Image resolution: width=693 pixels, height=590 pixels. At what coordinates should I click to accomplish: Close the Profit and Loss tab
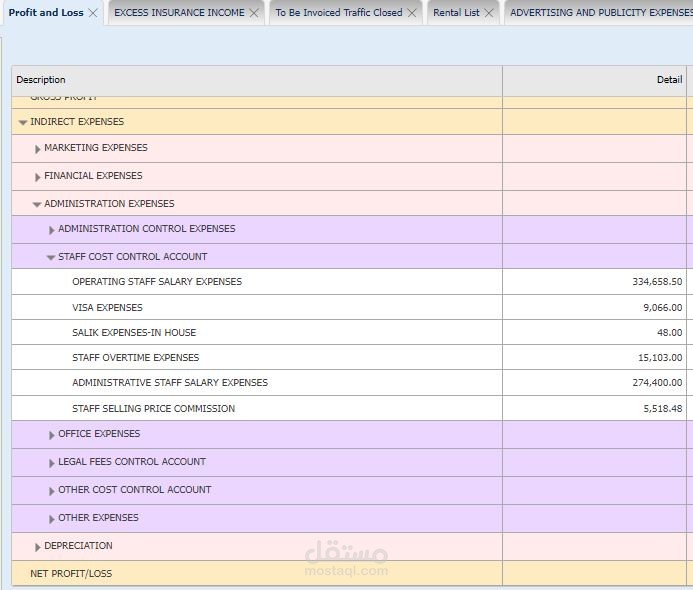click(x=93, y=13)
